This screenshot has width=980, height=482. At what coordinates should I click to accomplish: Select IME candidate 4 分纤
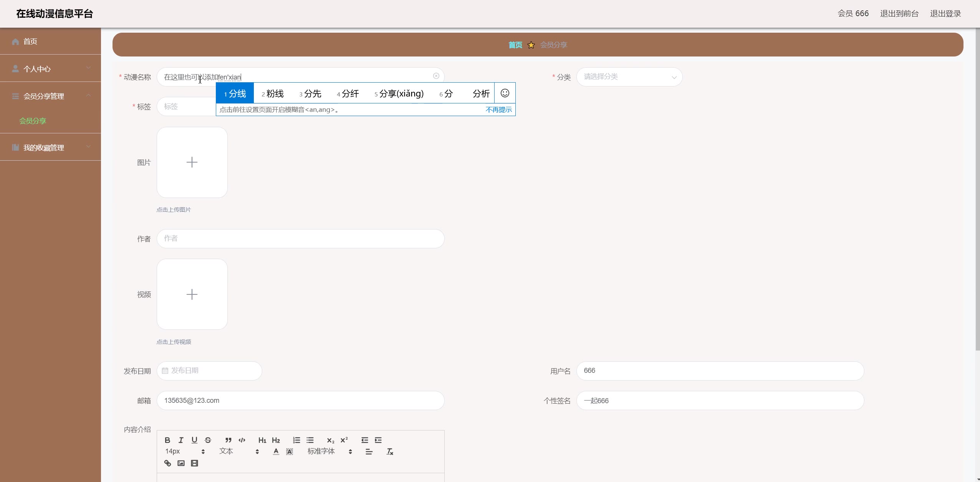click(x=348, y=93)
